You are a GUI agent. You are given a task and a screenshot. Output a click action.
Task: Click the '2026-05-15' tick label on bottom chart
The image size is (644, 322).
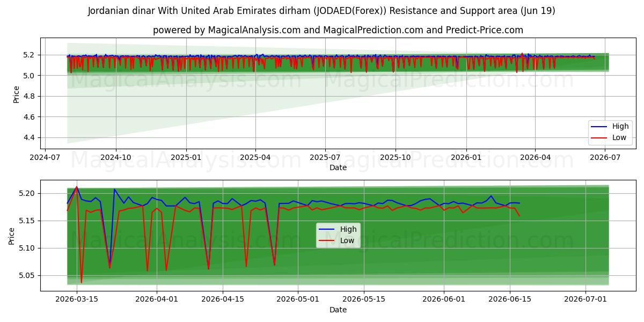[x=364, y=299]
